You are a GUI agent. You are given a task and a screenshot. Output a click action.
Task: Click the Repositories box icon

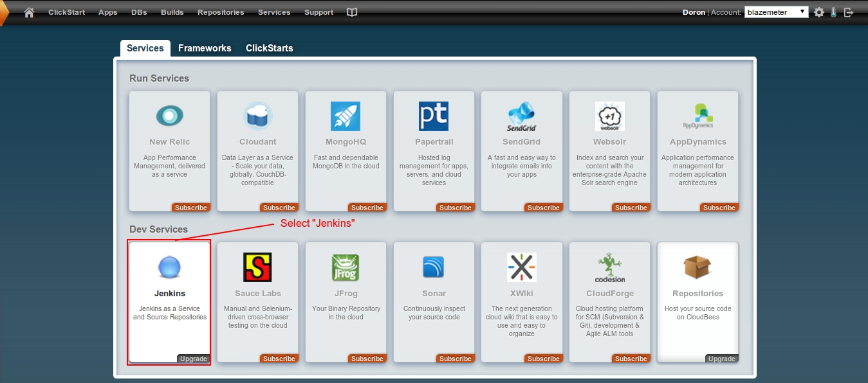point(697,267)
